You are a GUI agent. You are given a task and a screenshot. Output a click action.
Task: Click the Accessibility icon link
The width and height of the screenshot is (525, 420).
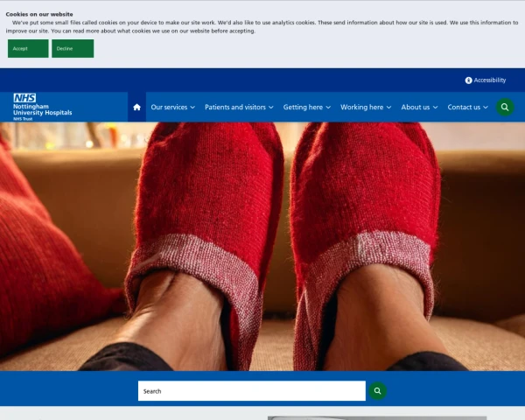(x=485, y=80)
